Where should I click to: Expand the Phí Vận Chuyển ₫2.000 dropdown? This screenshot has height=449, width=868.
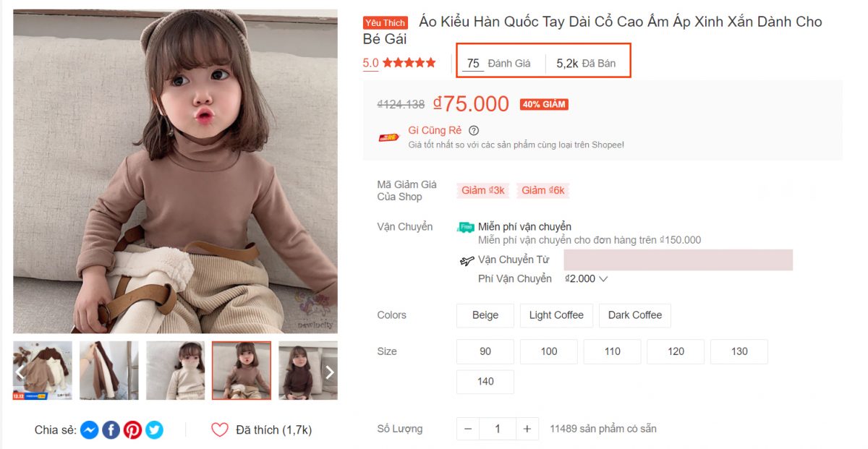pos(603,279)
